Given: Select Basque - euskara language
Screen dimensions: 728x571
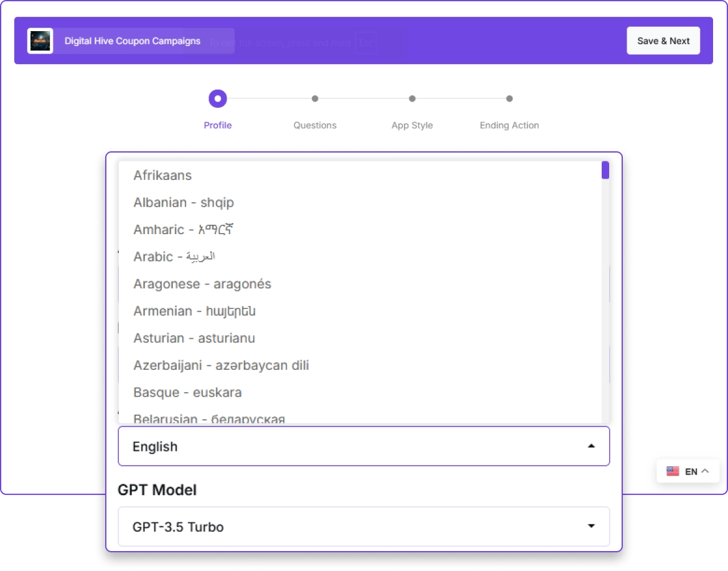Looking at the screenshot, I should pyautogui.click(x=187, y=392).
